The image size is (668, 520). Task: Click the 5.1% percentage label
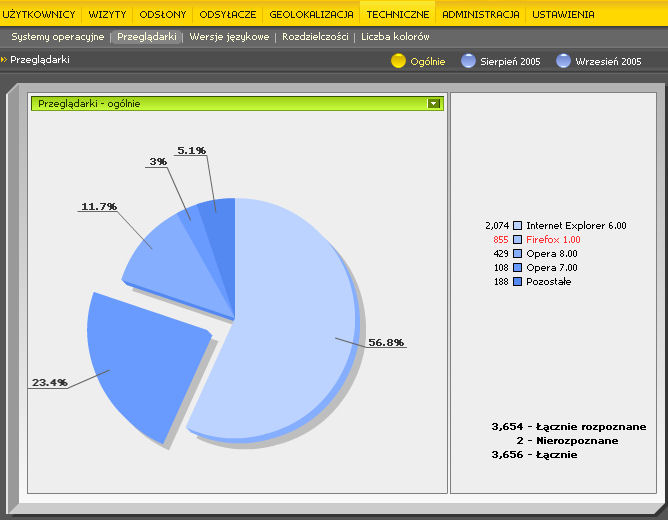point(191,150)
